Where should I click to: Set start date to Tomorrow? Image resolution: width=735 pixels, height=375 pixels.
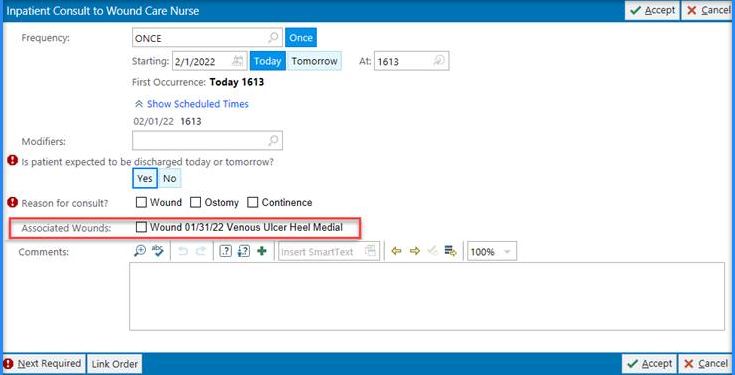click(315, 61)
